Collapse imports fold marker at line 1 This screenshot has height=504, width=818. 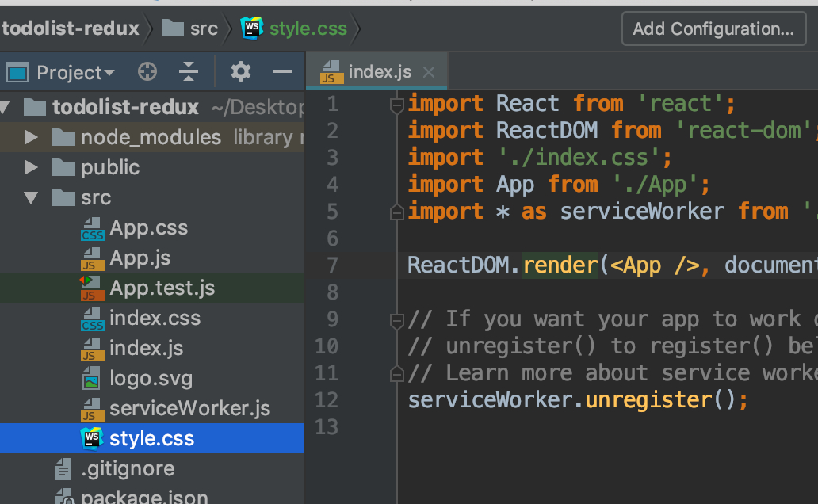pos(396,106)
